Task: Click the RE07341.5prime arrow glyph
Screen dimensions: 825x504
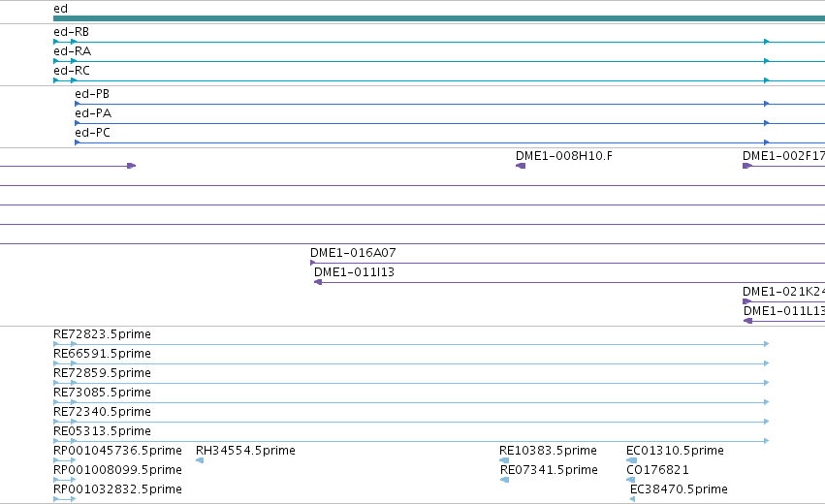Action: pos(504,480)
